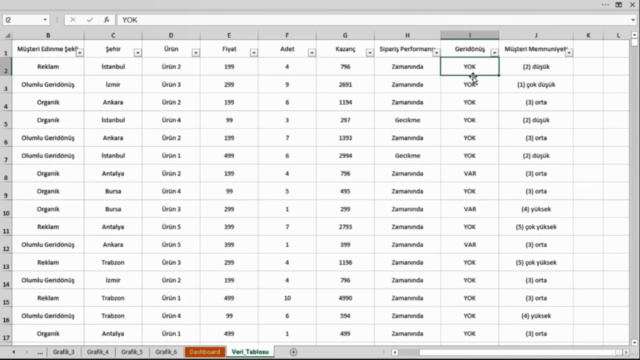Switch to the Grafik_5 sheet tab
Viewport: 640px width, 360px height.
pyautogui.click(x=132, y=352)
